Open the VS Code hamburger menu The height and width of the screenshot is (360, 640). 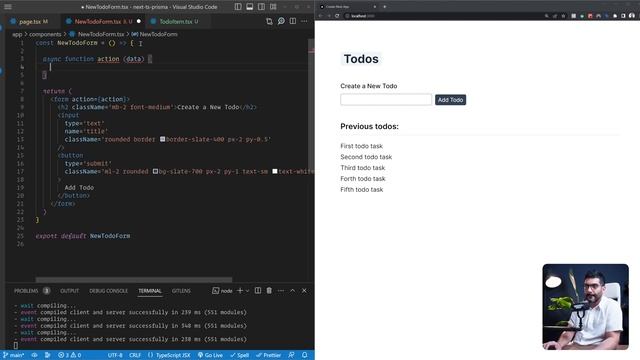tap(8, 7)
